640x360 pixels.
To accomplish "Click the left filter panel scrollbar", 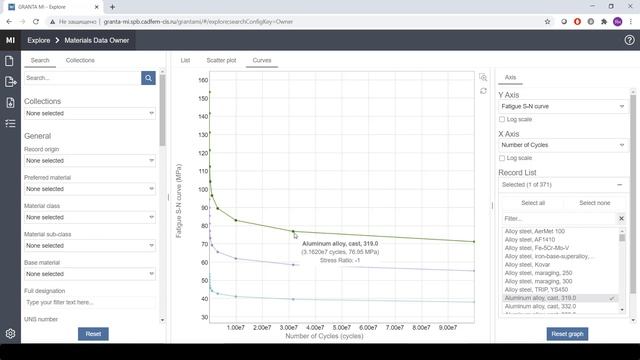I will coord(162,110).
